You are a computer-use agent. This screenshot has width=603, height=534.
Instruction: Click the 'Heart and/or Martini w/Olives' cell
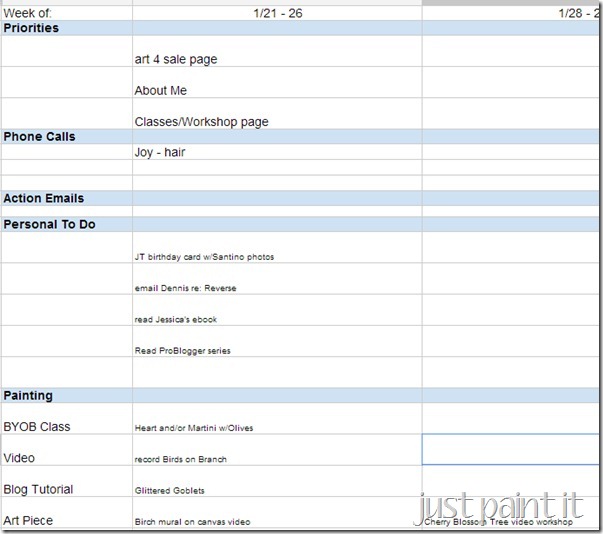(277, 419)
